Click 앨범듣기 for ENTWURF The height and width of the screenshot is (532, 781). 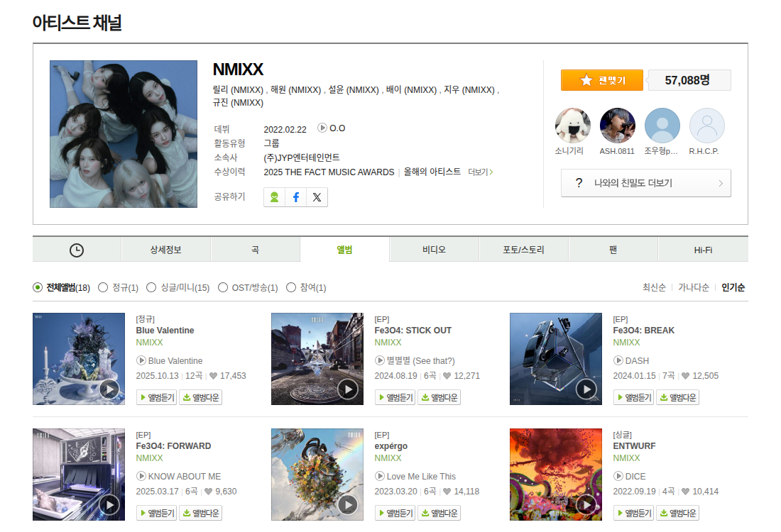(x=633, y=513)
